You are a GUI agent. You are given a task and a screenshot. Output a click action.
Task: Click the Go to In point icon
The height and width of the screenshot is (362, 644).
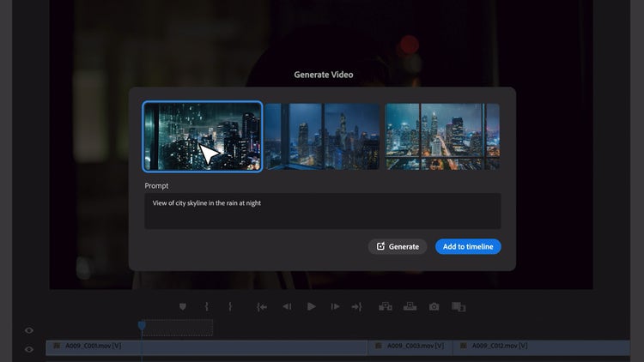(262, 306)
